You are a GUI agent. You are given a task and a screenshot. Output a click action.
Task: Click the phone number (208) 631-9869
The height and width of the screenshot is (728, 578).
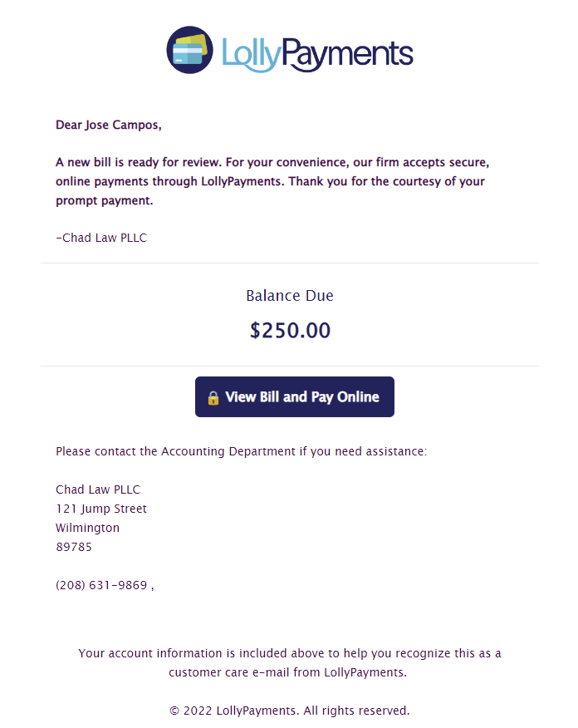coord(101,585)
